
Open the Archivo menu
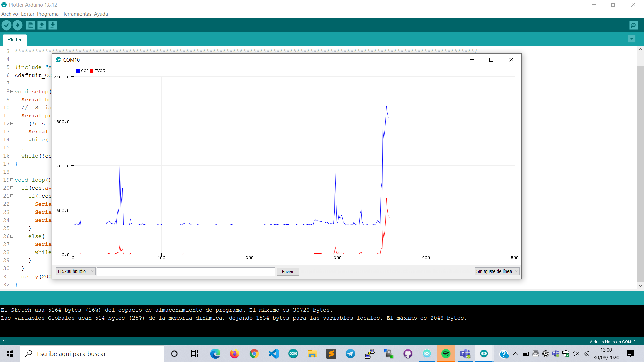(10, 14)
